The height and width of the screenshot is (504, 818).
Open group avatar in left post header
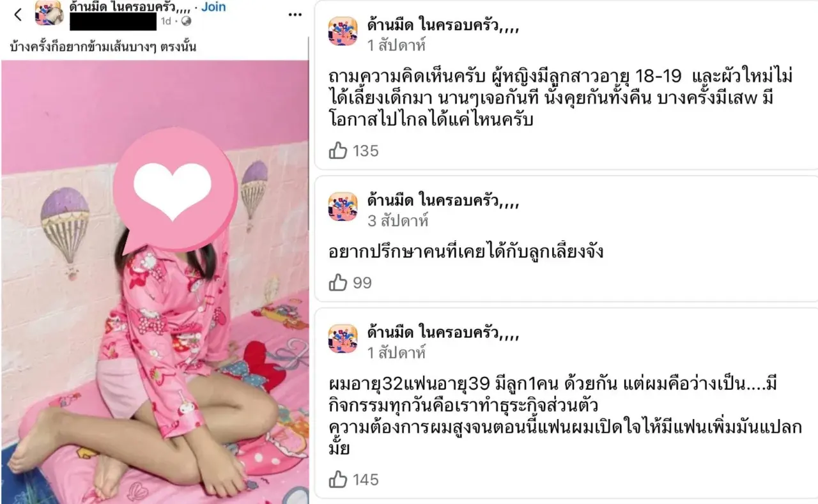[x=49, y=13]
